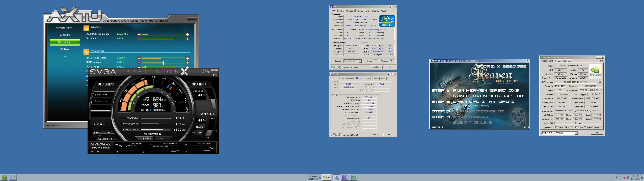Click SUBMIT ONLINE in Heaven benchmark

[472, 123]
